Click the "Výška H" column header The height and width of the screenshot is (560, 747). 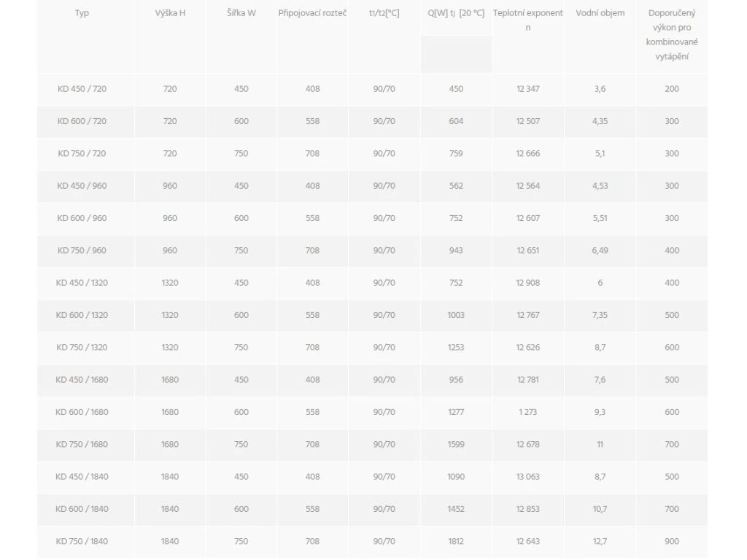tap(170, 13)
